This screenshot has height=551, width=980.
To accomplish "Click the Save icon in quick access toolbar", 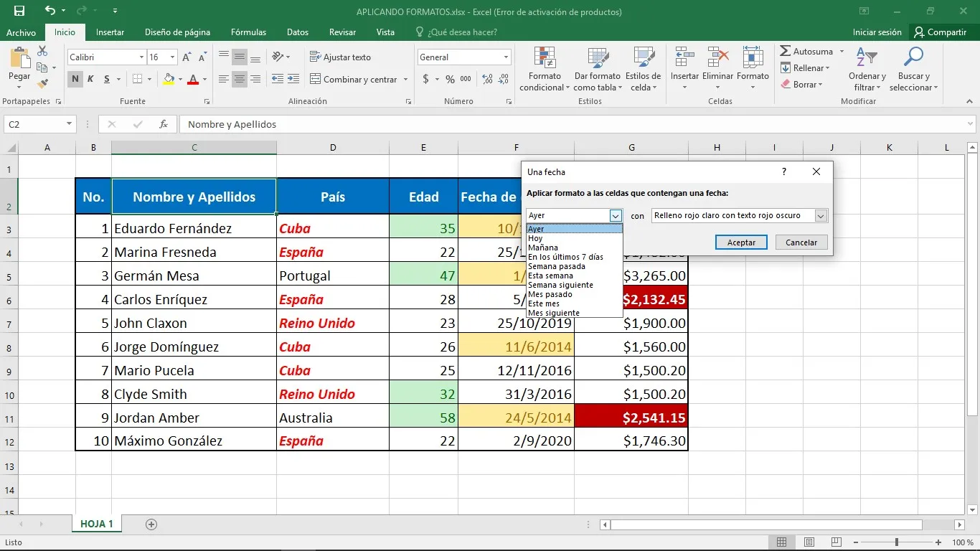I will click(x=19, y=11).
